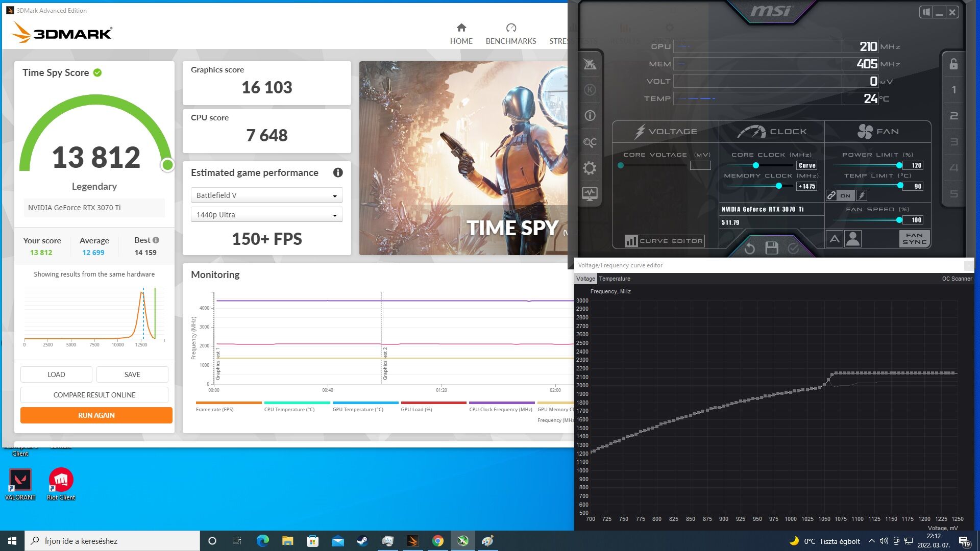Viewport: 980px width, 551px height.
Task: Expand the 1440p Ultra resolution dropdown
Action: pos(266,215)
